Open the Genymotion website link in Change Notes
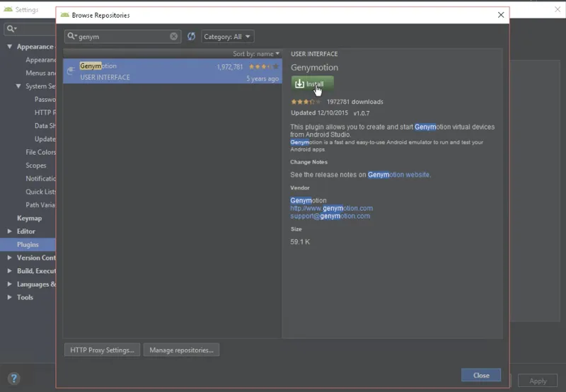The height and width of the screenshot is (392, 566). (399, 175)
